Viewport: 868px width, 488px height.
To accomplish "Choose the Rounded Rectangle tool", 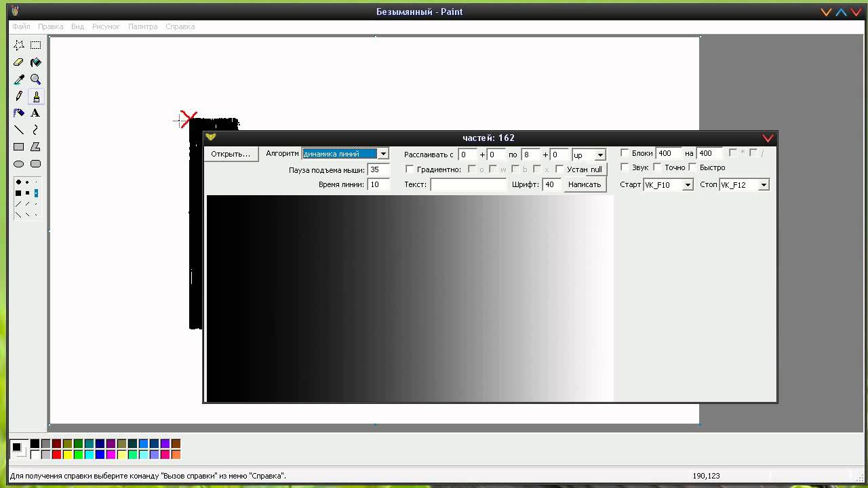I will click(36, 164).
